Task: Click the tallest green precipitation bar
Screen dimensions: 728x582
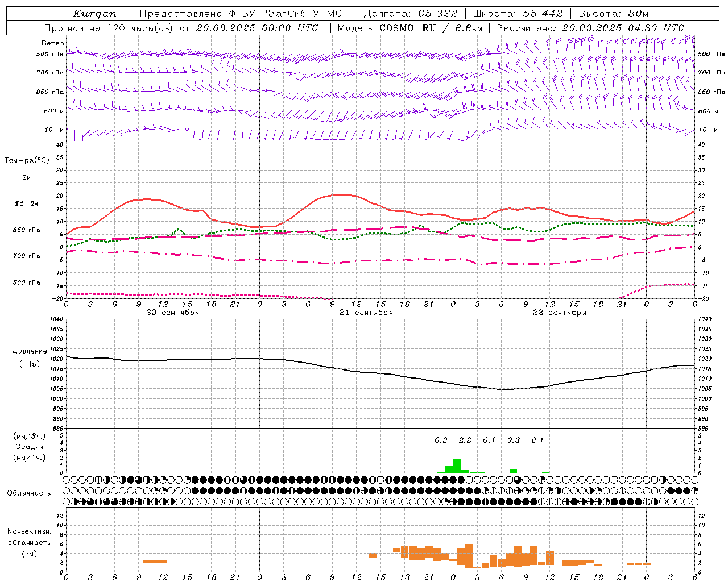Action: 457,466
